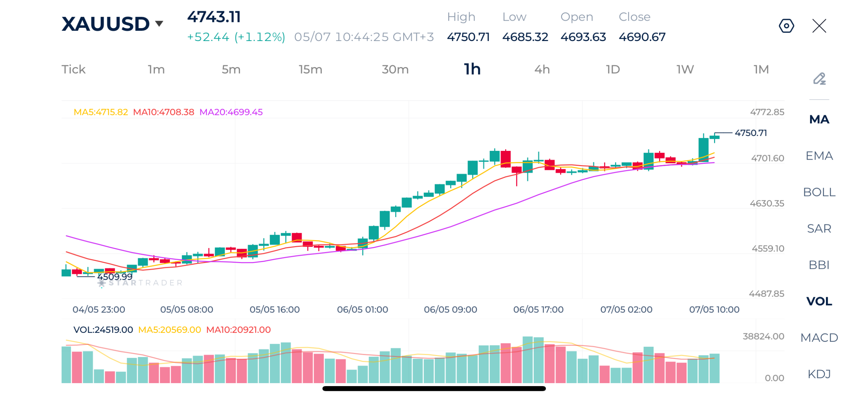
Task: Show the MACD sub-indicator
Action: tap(819, 337)
